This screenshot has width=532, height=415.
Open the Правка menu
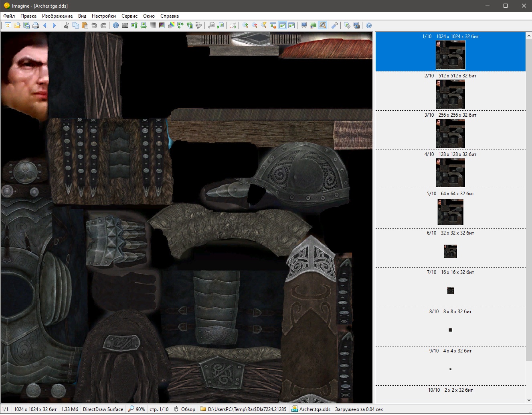tap(28, 16)
